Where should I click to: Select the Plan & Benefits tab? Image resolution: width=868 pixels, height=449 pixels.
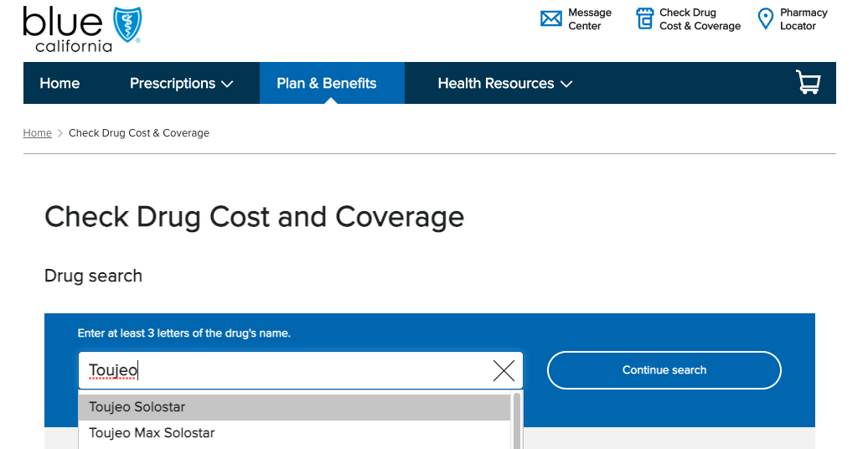click(x=332, y=83)
